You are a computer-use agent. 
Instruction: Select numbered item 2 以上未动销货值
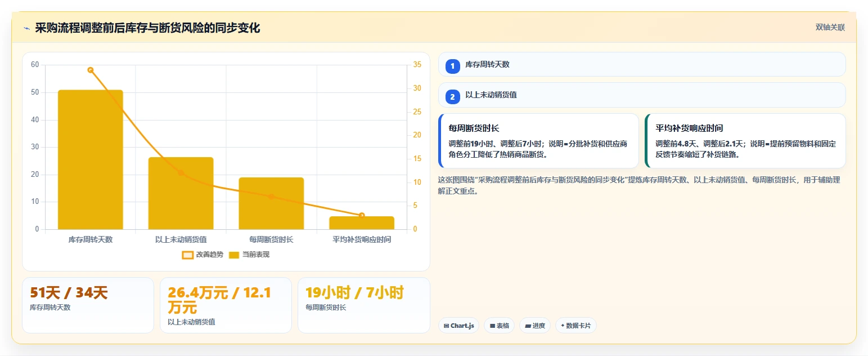(642, 95)
